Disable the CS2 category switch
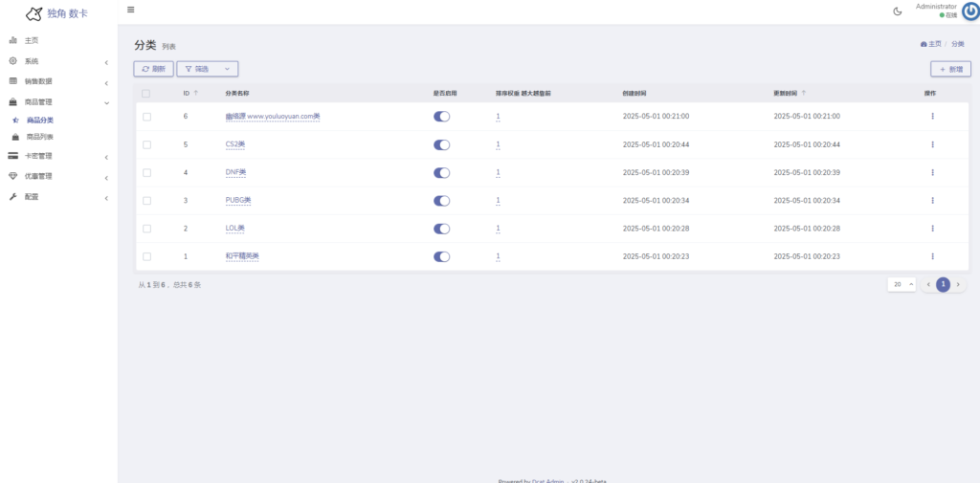 click(x=442, y=145)
